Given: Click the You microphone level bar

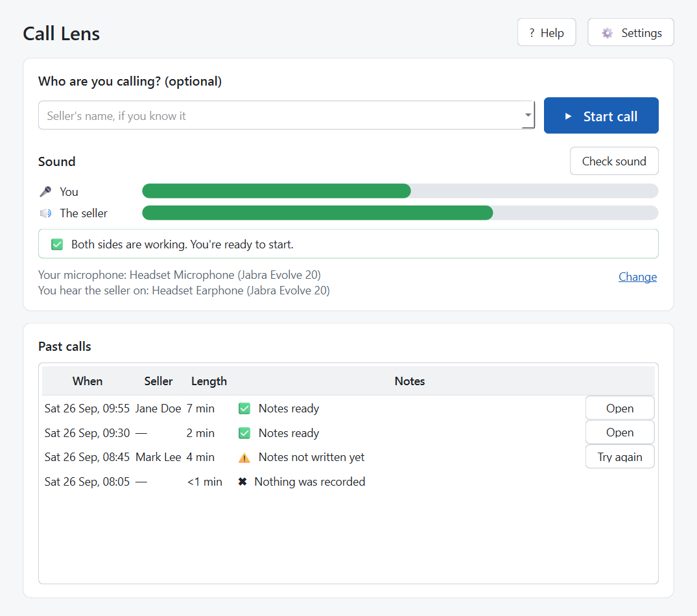Looking at the screenshot, I should point(400,191).
